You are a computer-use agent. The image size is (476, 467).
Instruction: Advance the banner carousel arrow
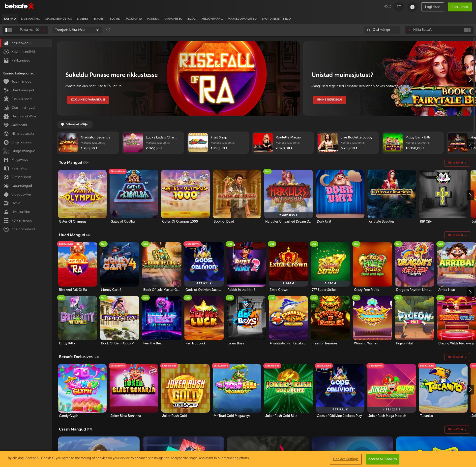pyautogui.click(x=470, y=80)
